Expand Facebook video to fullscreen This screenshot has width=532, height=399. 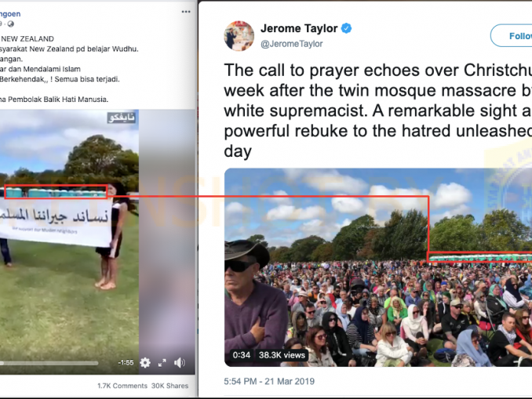(x=162, y=363)
